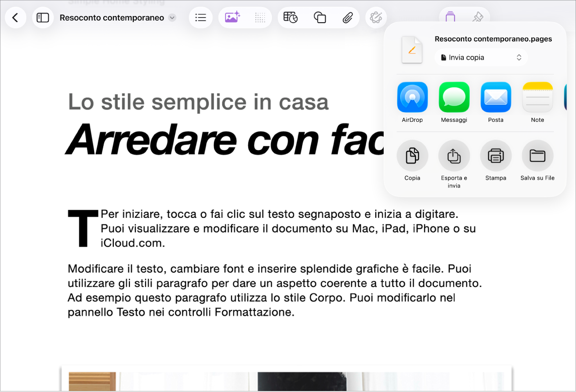
Task: Share the document to Note
Action: [x=537, y=97]
